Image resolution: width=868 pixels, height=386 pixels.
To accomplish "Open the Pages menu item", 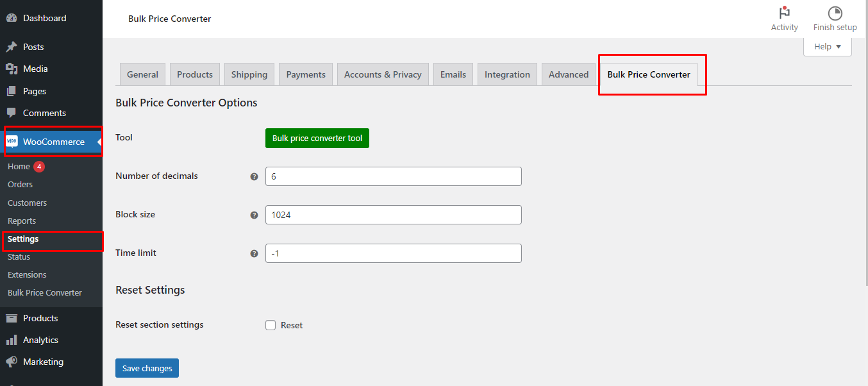I will [x=51, y=91].
